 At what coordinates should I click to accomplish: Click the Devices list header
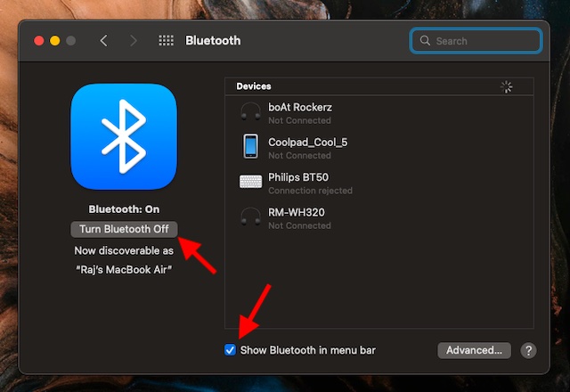point(379,86)
